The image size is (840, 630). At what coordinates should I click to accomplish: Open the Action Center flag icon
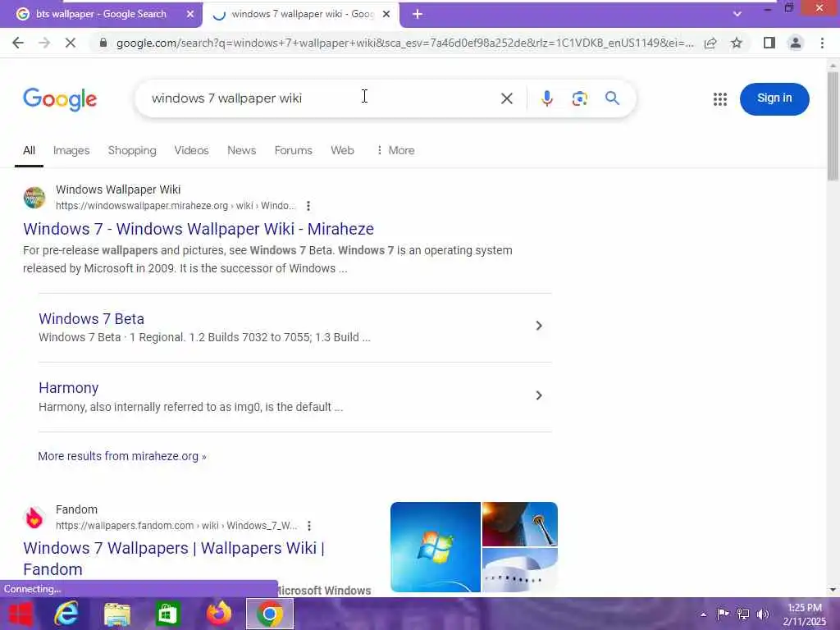pos(723,614)
